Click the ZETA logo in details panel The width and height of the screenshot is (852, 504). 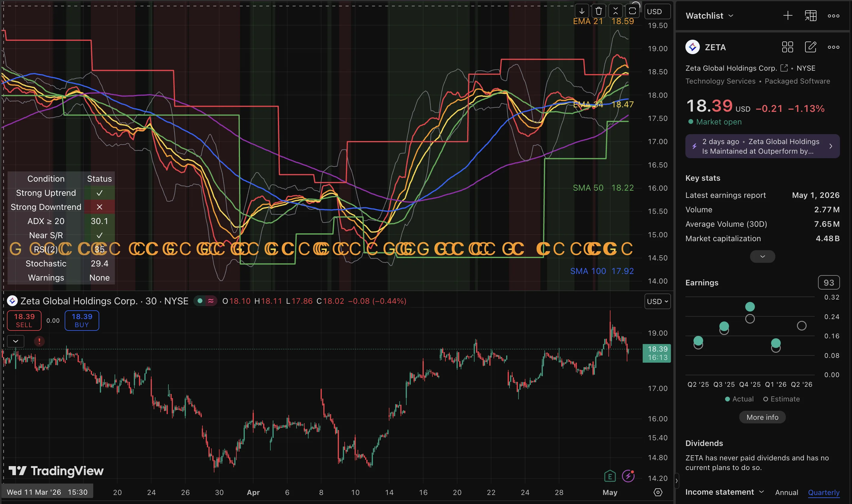(x=692, y=47)
